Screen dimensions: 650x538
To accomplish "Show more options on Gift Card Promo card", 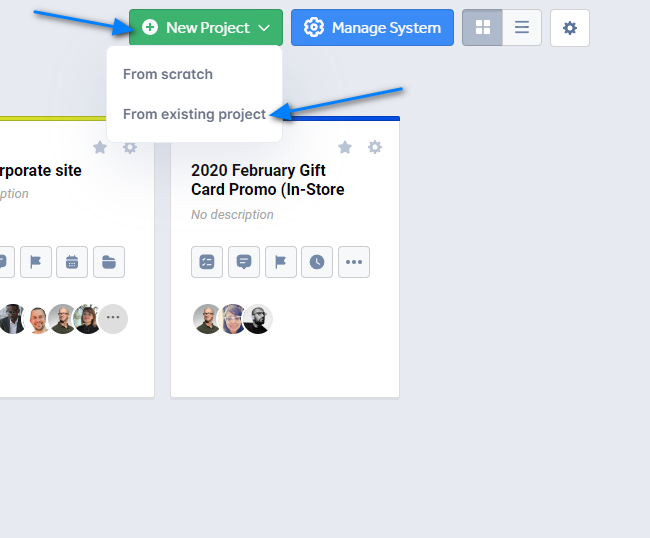I will [x=354, y=262].
